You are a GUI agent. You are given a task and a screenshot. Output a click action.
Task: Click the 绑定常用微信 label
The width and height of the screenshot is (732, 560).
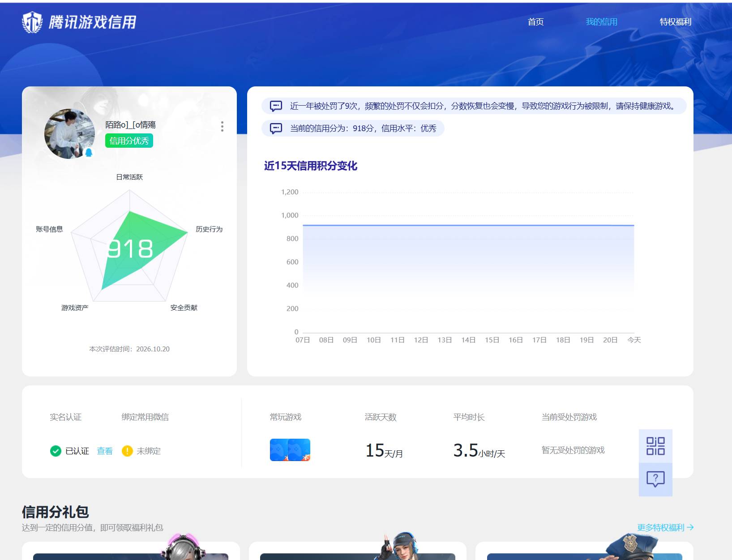[x=145, y=417]
